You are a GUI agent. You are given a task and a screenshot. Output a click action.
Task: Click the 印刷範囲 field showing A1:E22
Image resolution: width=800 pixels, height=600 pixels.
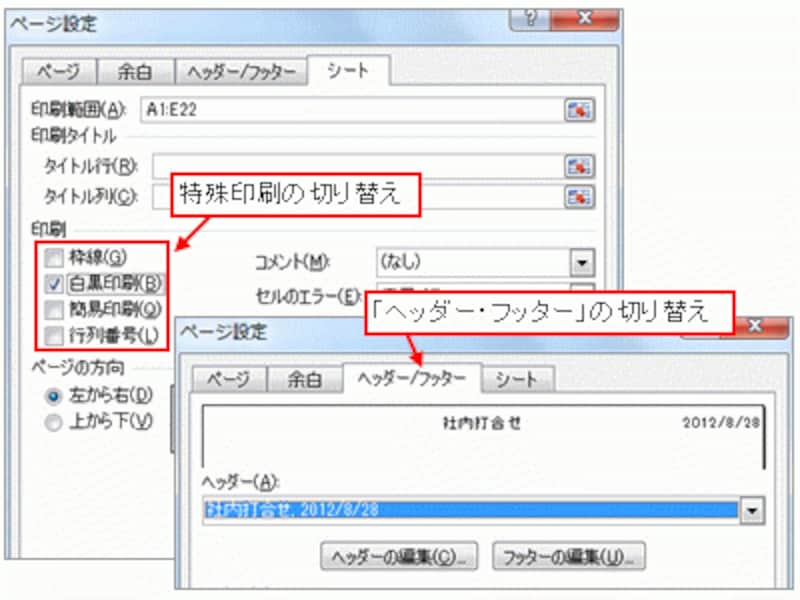353,110
